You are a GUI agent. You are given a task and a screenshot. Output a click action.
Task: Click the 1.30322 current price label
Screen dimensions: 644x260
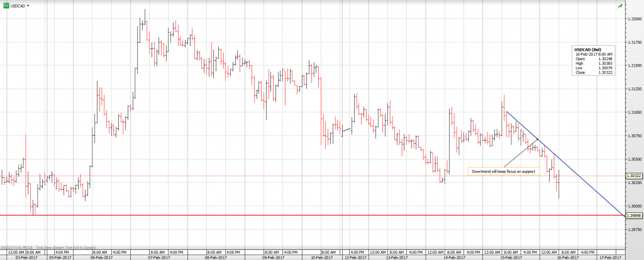click(x=633, y=176)
